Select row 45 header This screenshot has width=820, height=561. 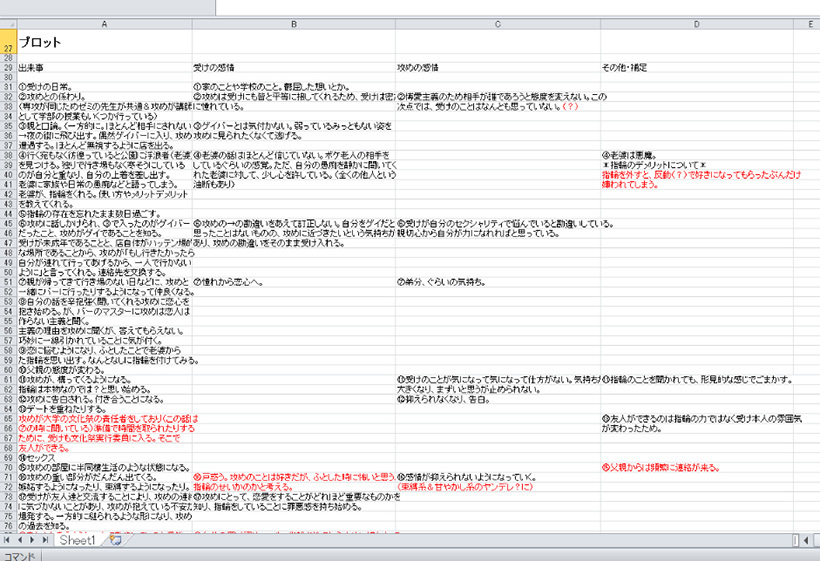pyautogui.click(x=8, y=224)
